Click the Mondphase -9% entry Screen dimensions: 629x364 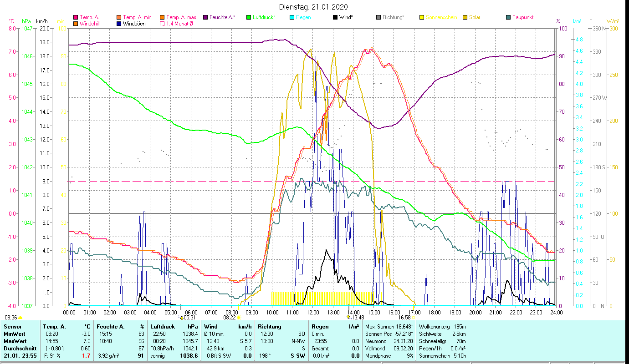pos(389,356)
